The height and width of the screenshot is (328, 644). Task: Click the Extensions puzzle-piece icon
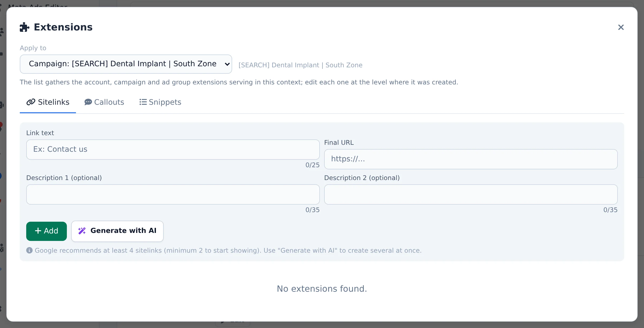pyautogui.click(x=24, y=27)
